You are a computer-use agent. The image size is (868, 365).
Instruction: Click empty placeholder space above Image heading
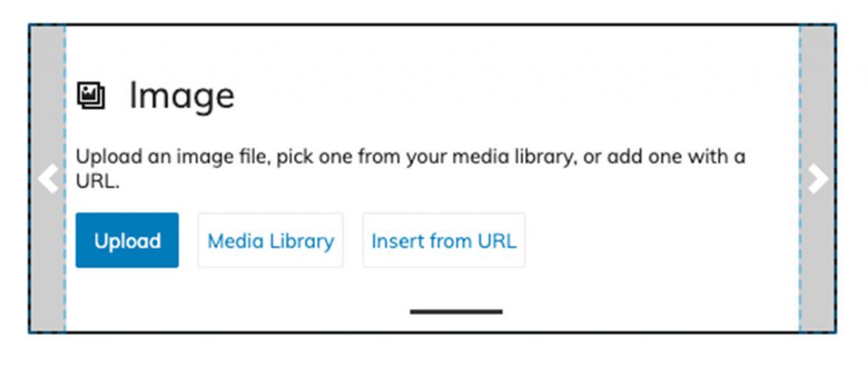[x=431, y=50]
